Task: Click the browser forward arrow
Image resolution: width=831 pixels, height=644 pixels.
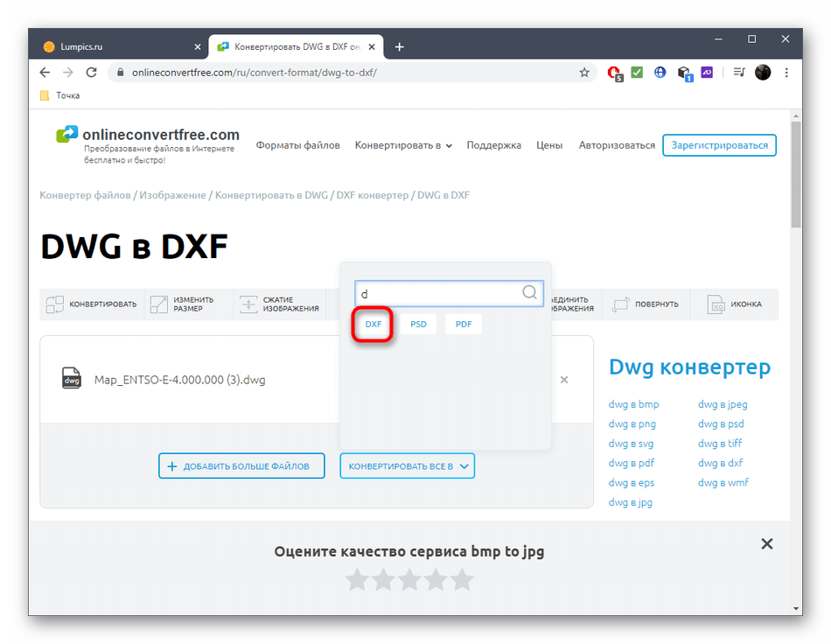Action: pyautogui.click(x=68, y=73)
